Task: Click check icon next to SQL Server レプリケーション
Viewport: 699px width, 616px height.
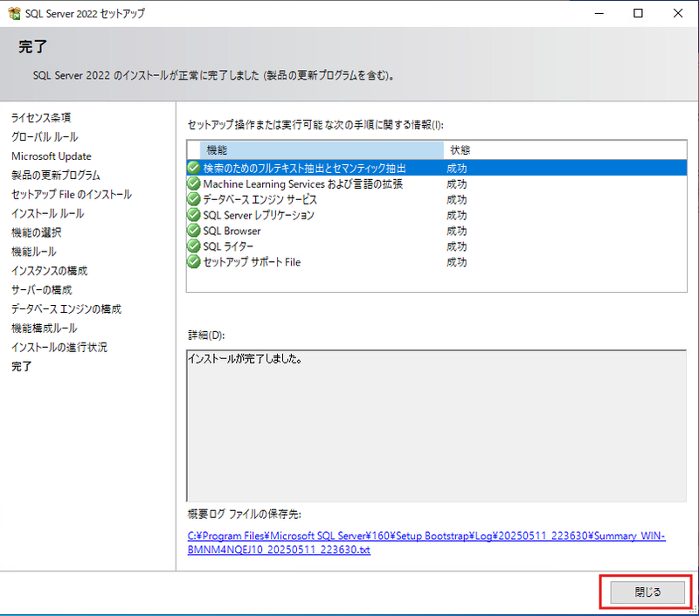Action: (x=193, y=215)
